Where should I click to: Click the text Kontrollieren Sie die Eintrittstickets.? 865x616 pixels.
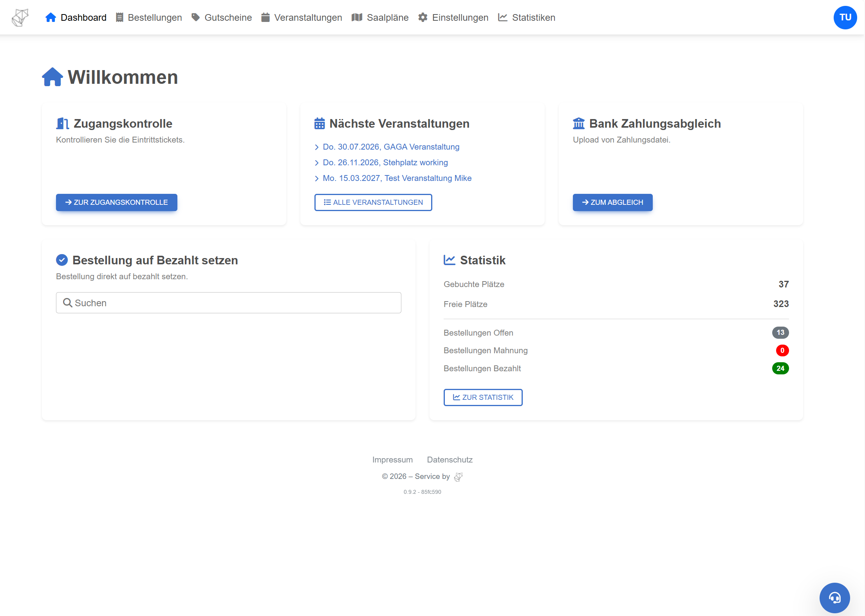coord(120,140)
